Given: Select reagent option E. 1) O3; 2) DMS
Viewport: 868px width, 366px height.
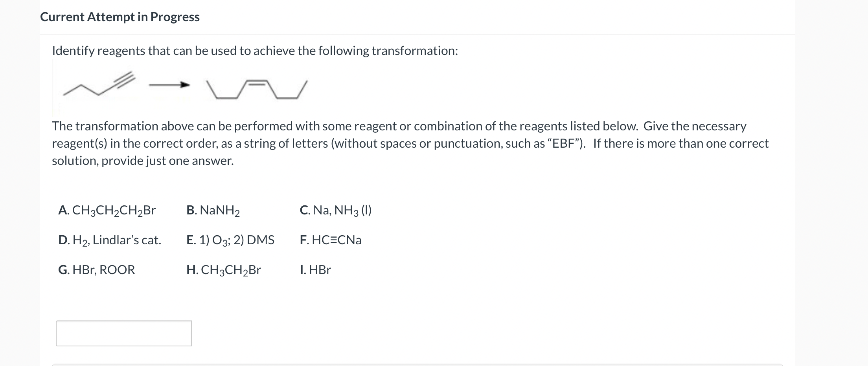Looking at the screenshot, I should coord(230,240).
